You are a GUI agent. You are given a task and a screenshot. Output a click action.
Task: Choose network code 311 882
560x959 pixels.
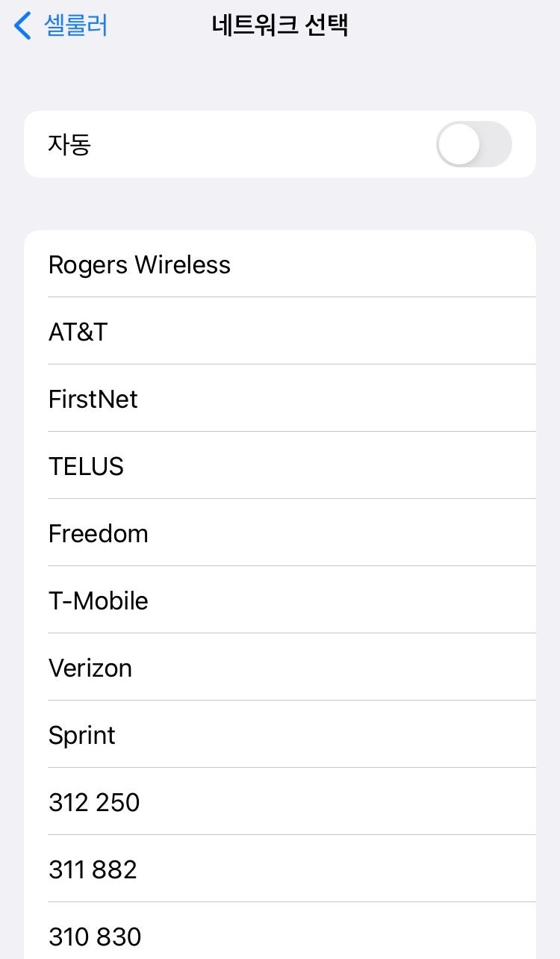(x=93, y=869)
